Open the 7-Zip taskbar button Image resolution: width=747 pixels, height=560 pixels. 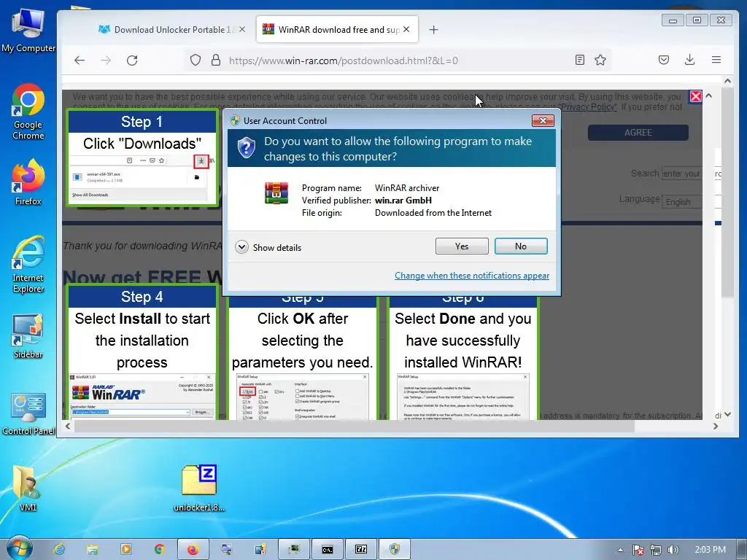tap(361, 549)
